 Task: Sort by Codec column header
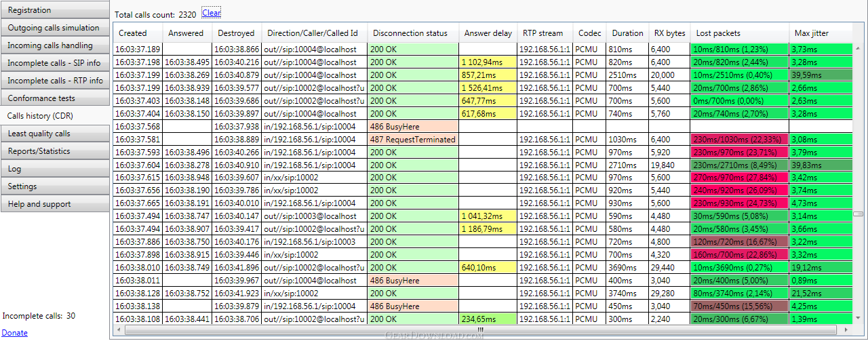pyautogui.click(x=589, y=33)
